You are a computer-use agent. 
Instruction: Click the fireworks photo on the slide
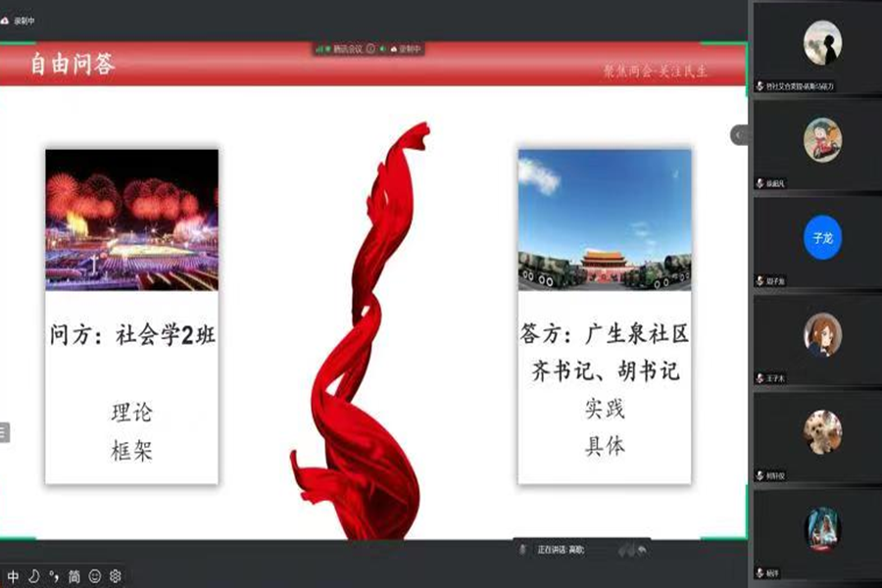coord(131,220)
